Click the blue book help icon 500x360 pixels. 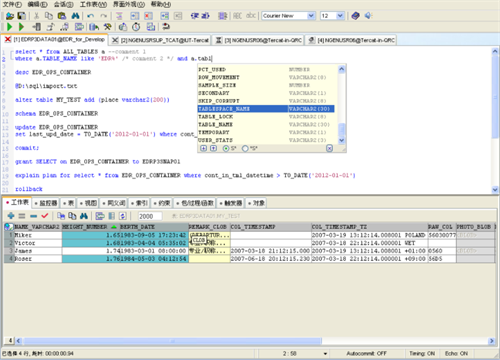pos(355,16)
